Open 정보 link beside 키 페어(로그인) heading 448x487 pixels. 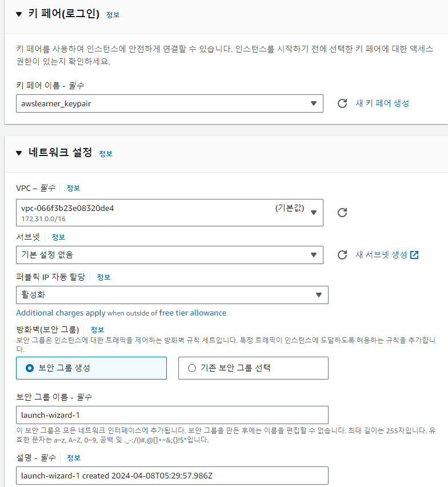pos(113,15)
